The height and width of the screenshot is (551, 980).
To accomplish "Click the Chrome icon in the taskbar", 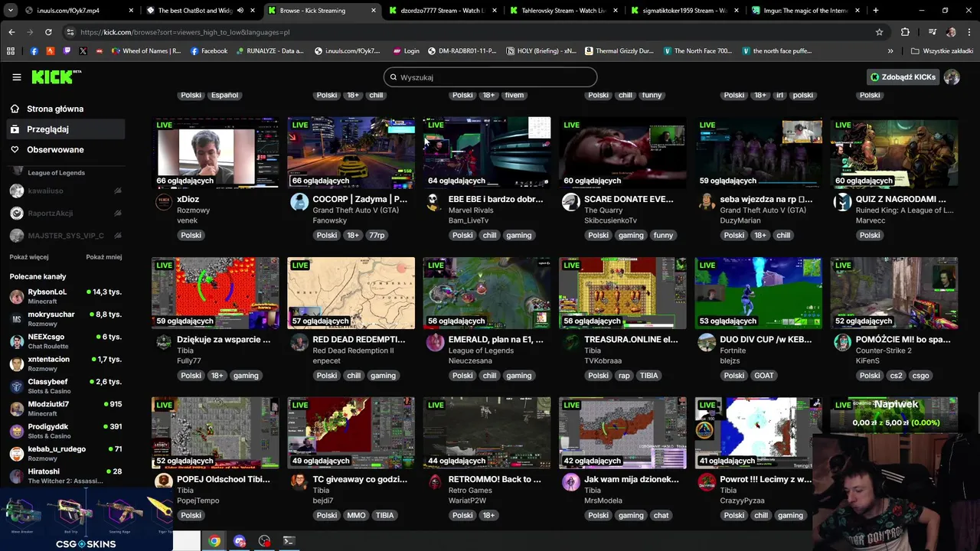I will coord(214,541).
